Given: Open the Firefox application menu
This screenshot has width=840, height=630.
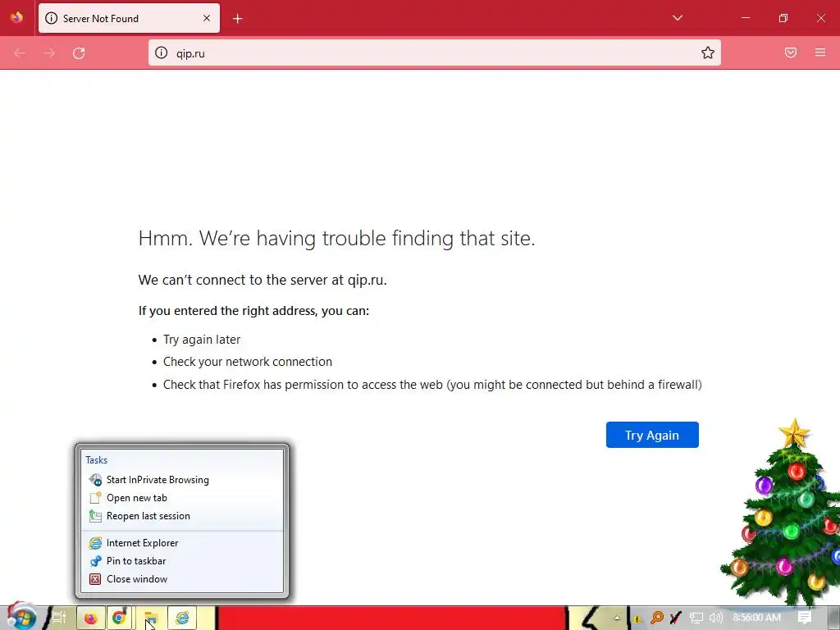Looking at the screenshot, I should pos(820,52).
